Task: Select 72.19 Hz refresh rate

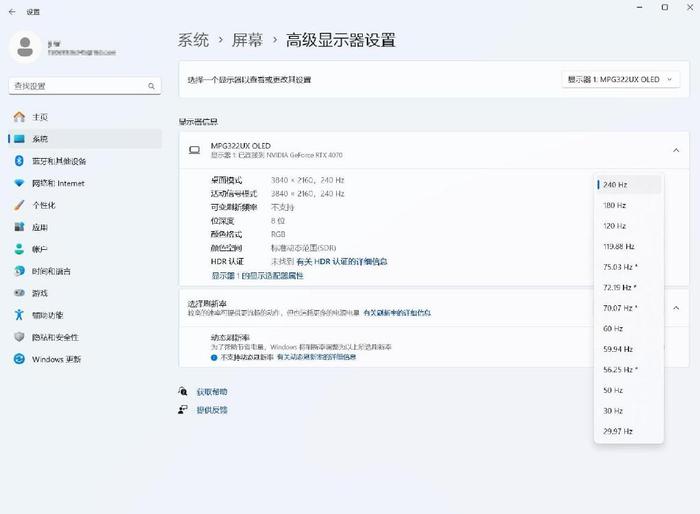Action: [x=629, y=287]
